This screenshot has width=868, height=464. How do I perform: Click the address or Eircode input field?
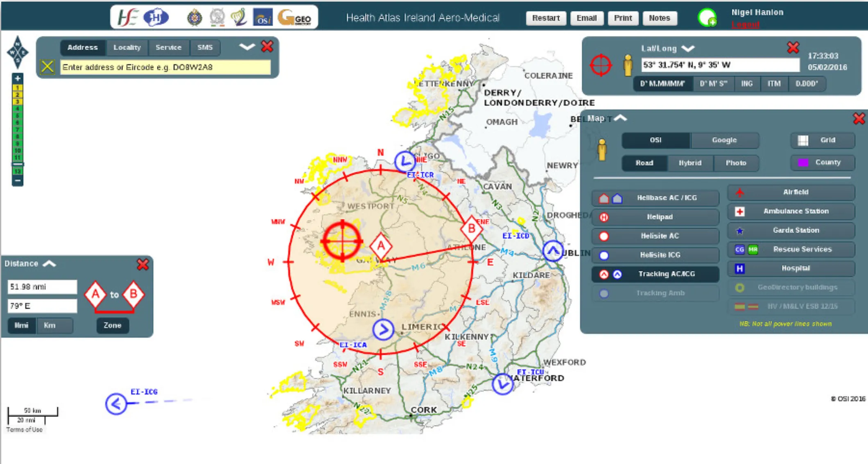(165, 67)
